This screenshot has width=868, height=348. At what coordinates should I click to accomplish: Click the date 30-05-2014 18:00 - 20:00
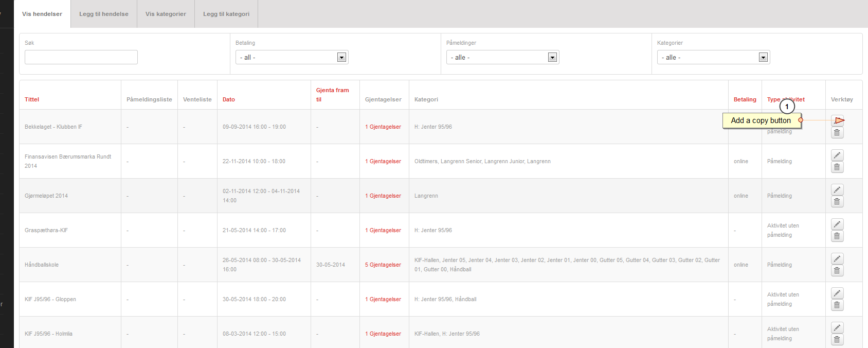254,299
